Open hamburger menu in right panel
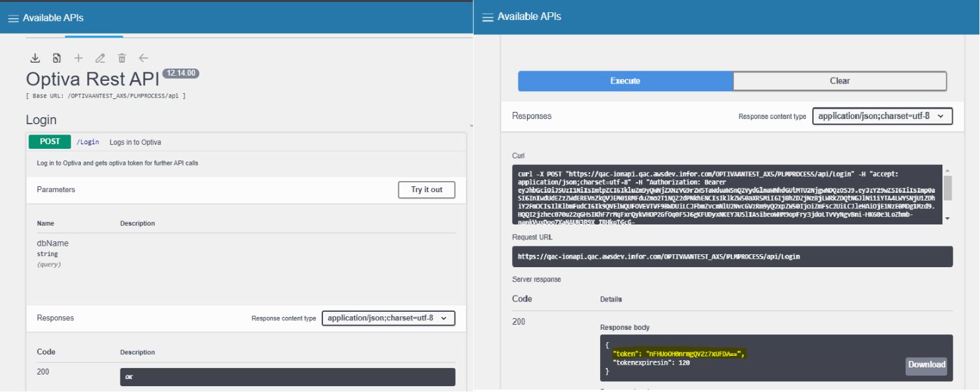The width and height of the screenshot is (980, 392). pos(488,17)
